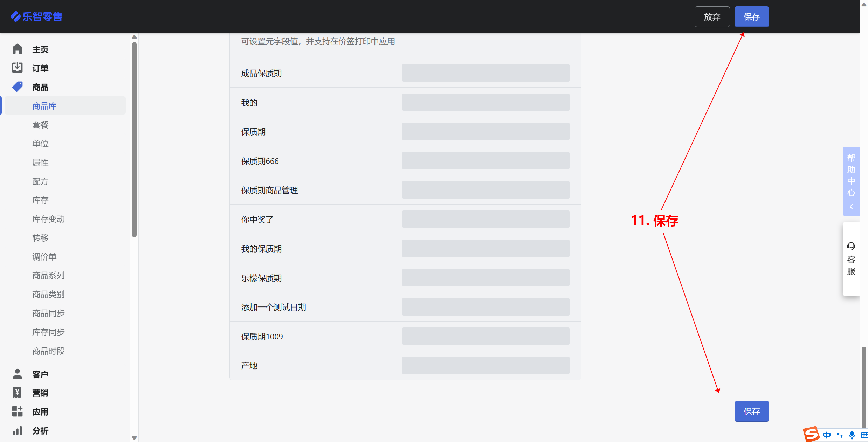Click the Sogou input method icon
This screenshot has height=442, width=868.
[x=811, y=434]
